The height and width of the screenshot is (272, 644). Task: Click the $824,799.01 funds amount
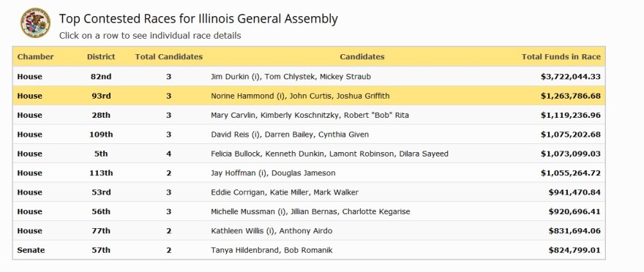(x=574, y=250)
